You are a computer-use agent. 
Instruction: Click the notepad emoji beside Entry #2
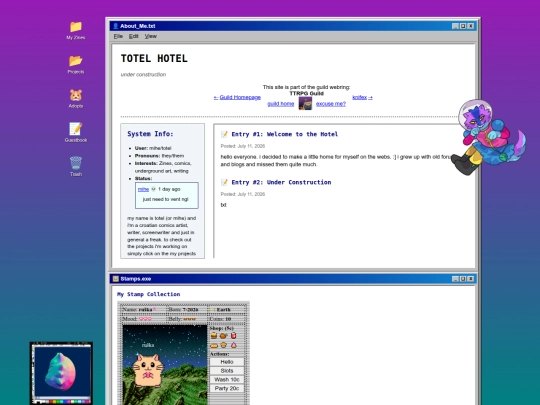point(224,183)
